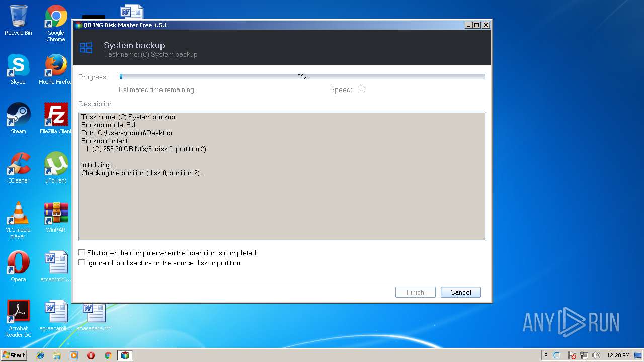This screenshot has width=644, height=362.
Task: Maximize the QILING Disk Master window
Action: (477, 25)
